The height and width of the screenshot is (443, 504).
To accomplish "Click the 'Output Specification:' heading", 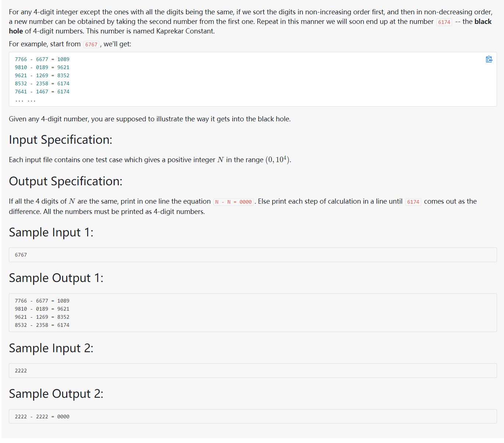I will pos(65,181).
